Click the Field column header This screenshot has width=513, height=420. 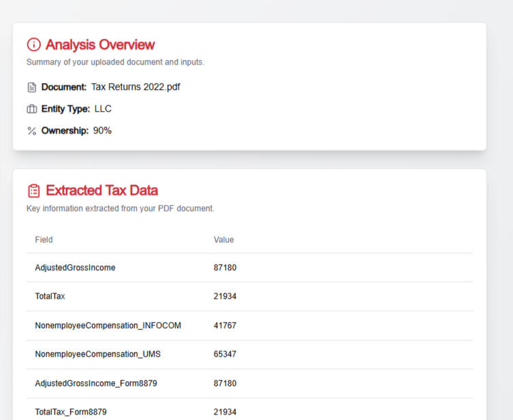tap(44, 240)
